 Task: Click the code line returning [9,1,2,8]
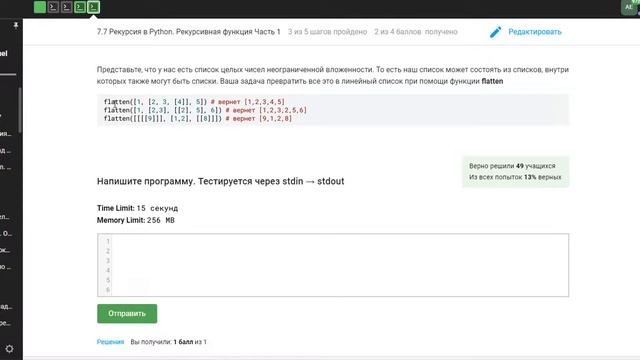[198, 119]
